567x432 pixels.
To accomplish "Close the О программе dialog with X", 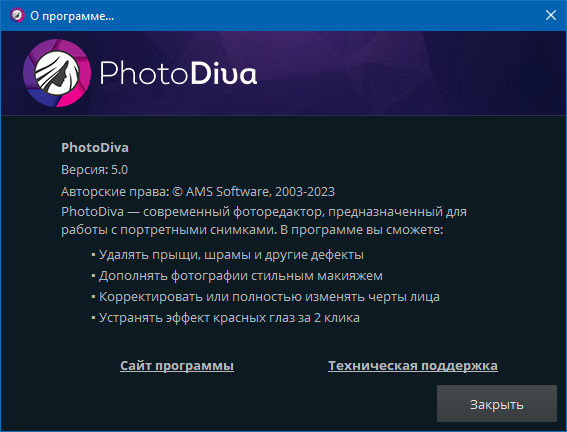I will coord(551,15).
